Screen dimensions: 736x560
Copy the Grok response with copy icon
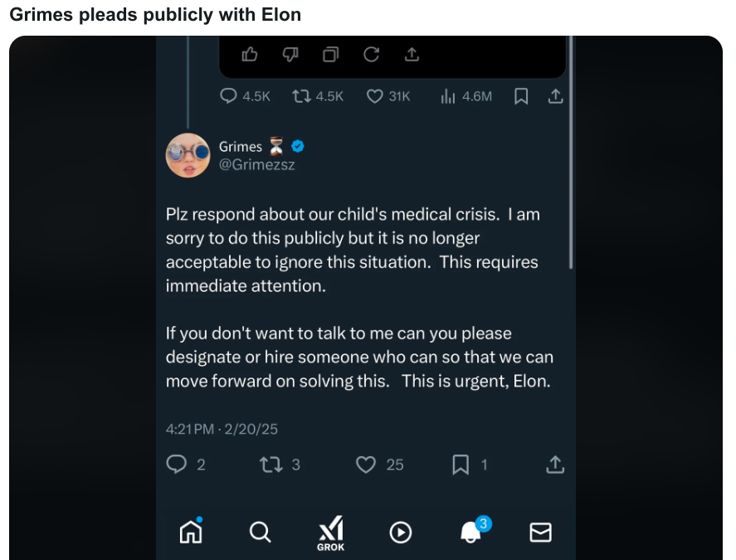pyautogui.click(x=330, y=55)
